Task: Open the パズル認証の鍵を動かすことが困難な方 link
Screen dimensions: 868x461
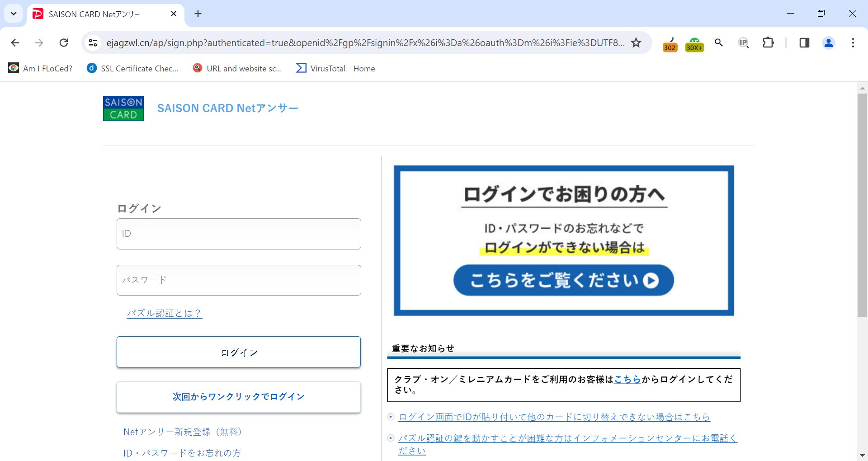Action: (x=568, y=444)
